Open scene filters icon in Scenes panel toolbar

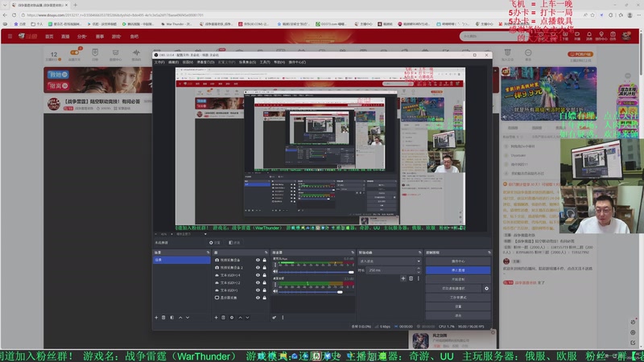171,317
